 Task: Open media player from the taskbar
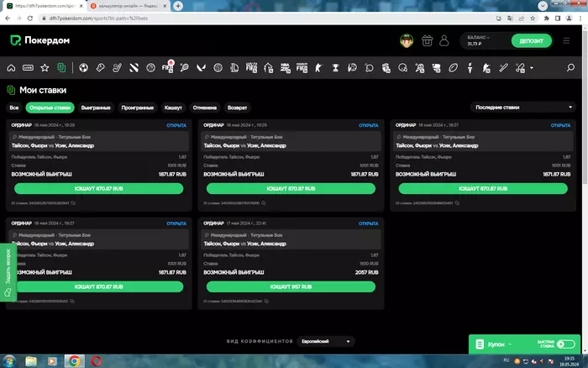[x=52, y=361]
